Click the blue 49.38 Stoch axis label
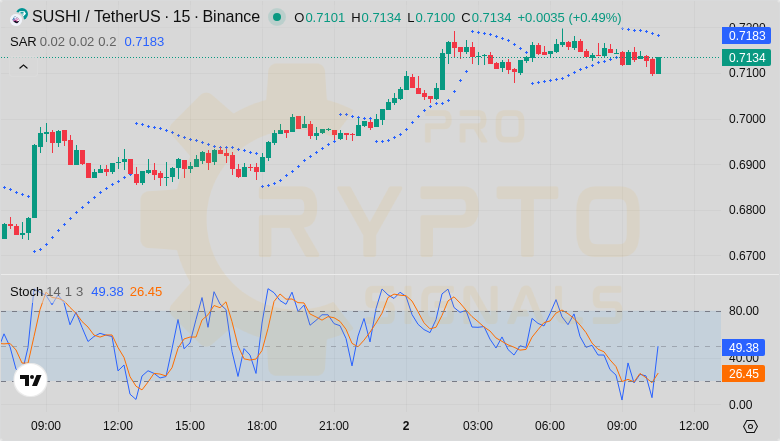780x441 pixels. (x=744, y=348)
